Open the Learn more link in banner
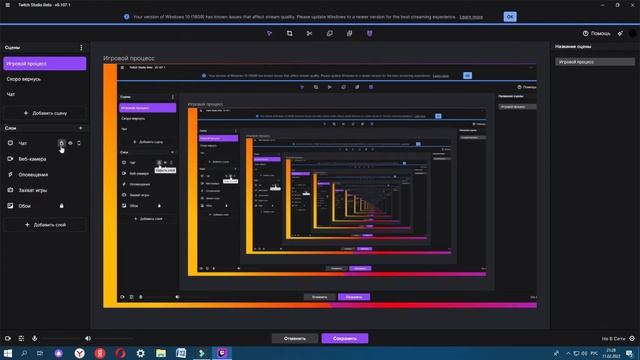The image size is (640, 360). (471, 17)
